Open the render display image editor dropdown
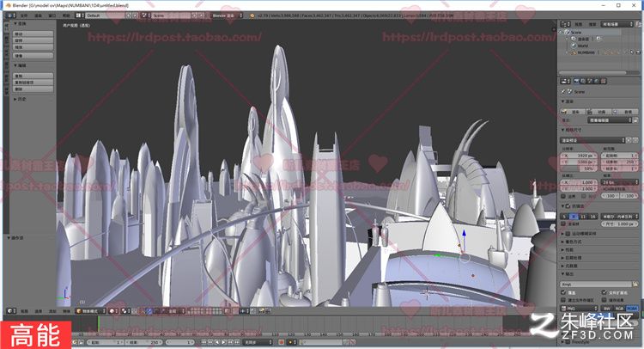This screenshot has height=349, width=644. tap(610, 120)
